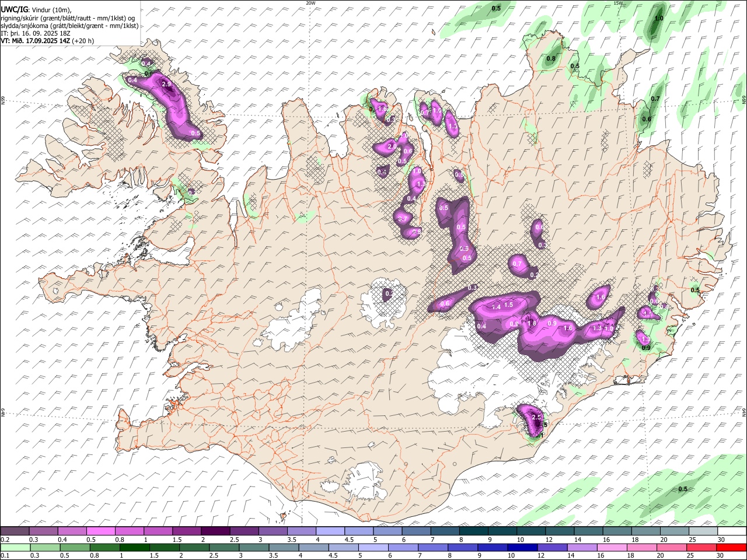
Task: Click the 1.4 snowfall value on the map
Action: (x=497, y=307)
